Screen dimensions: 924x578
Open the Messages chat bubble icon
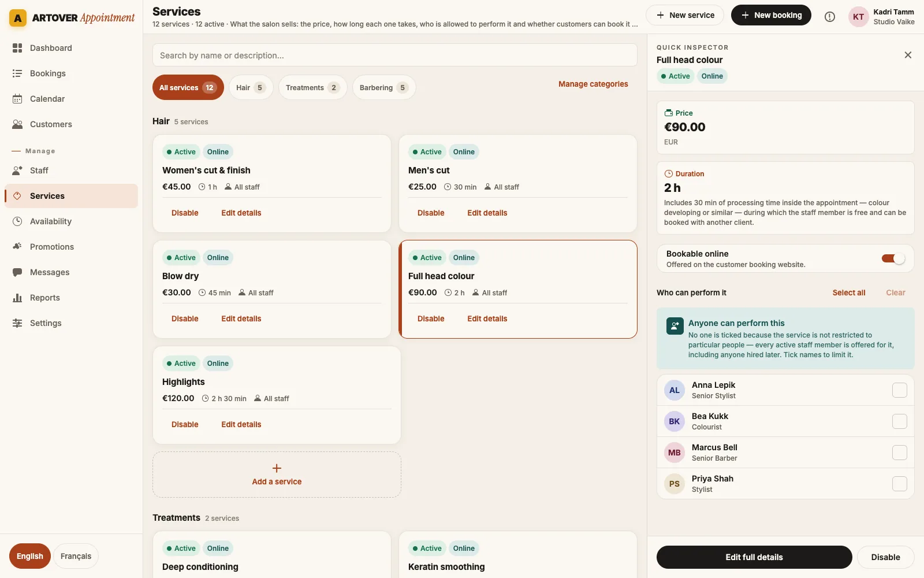point(17,272)
